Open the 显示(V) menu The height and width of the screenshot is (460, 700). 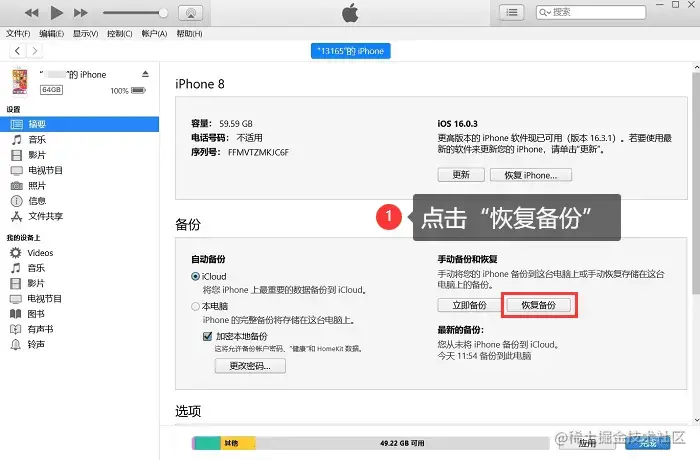point(85,34)
